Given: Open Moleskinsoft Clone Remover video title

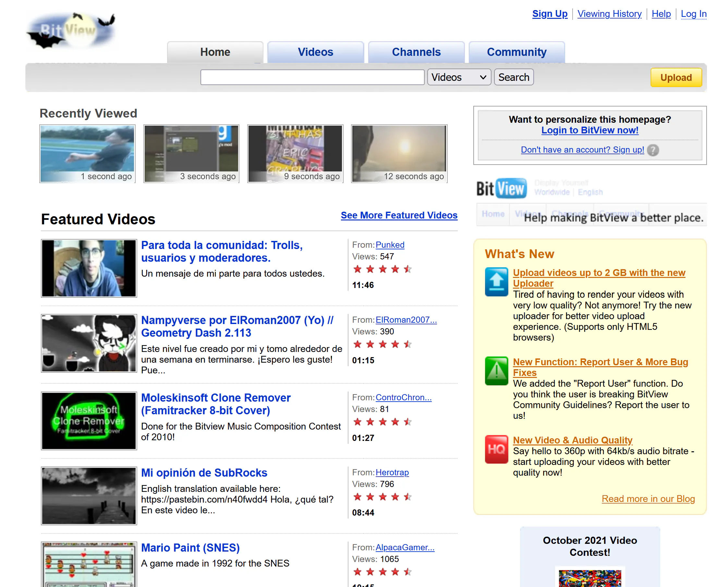Looking at the screenshot, I should (215, 404).
